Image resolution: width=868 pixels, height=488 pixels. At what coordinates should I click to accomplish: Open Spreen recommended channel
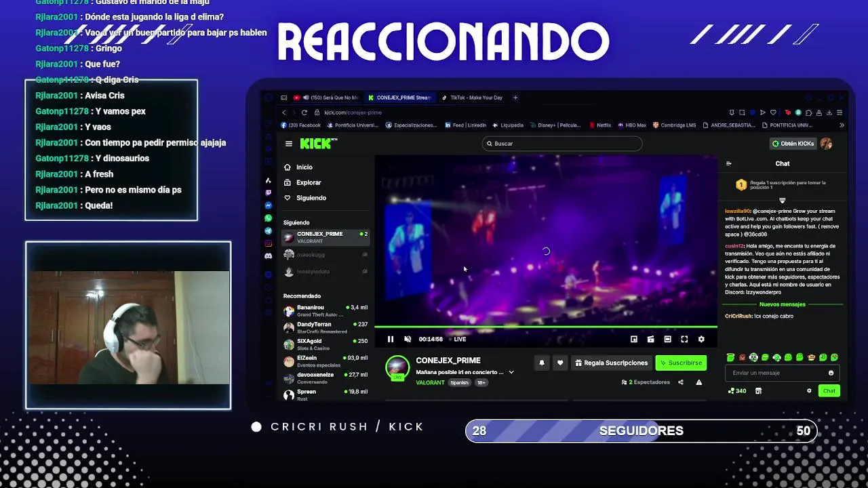click(x=325, y=394)
